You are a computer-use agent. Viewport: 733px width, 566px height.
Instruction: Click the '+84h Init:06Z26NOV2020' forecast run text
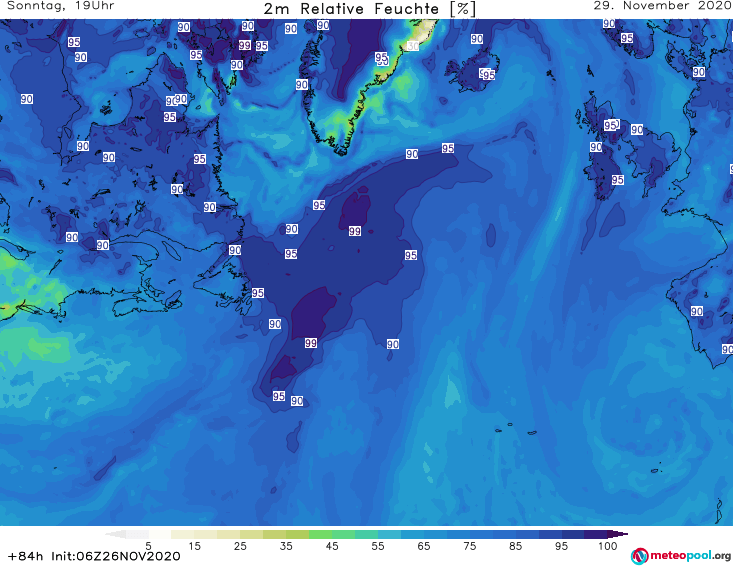94,556
